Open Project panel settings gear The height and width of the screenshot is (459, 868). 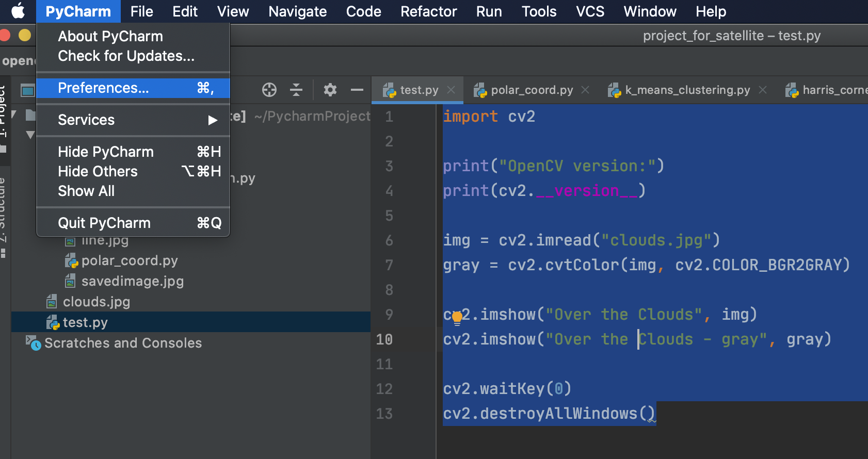click(330, 90)
